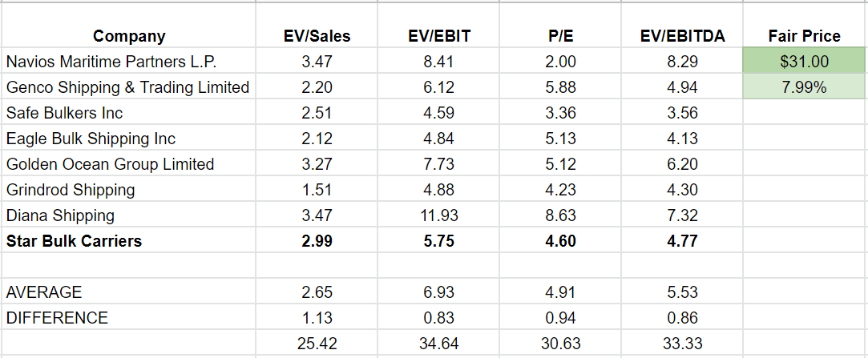Click the Genco Shipping & Trading Limited cell
The width and height of the screenshot is (868, 358).
(x=128, y=87)
